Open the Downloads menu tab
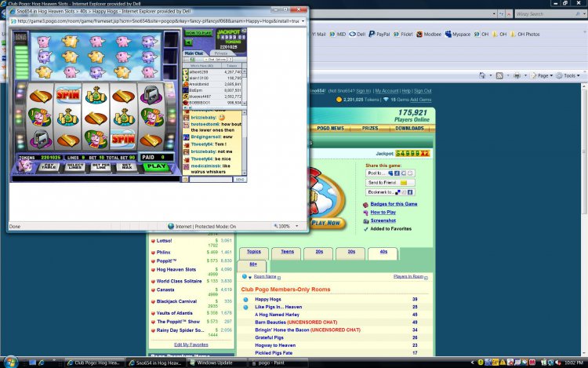This screenshot has width=588, height=368. pyautogui.click(x=409, y=129)
